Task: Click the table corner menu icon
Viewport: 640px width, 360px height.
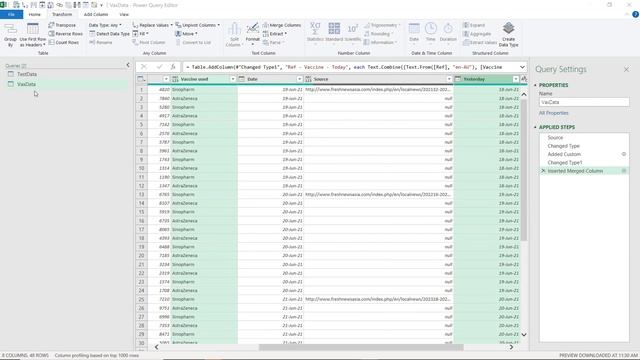Action: coord(141,79)
